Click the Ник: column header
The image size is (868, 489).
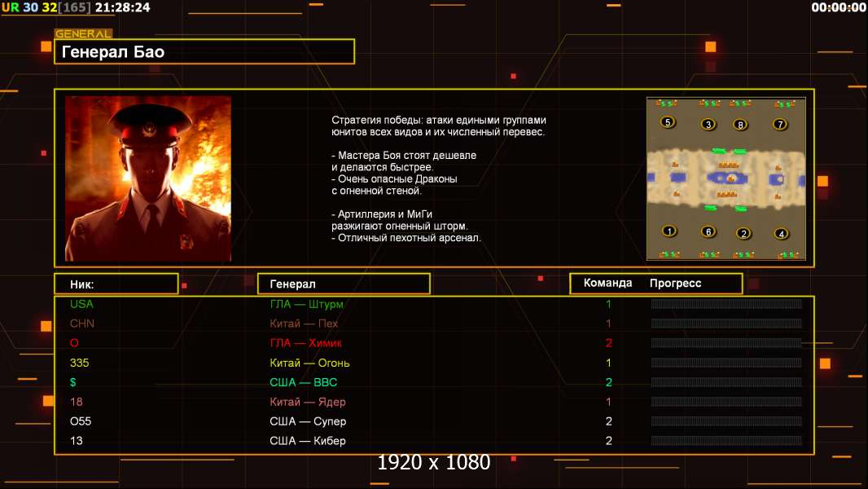point(116,284)
